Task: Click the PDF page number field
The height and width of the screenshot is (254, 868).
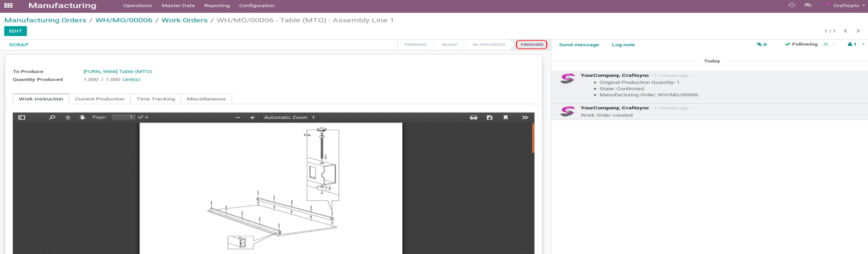Action: 123,117
